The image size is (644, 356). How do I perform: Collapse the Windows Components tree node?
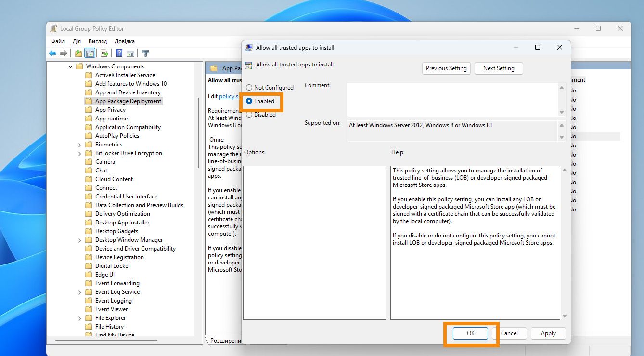71,66
